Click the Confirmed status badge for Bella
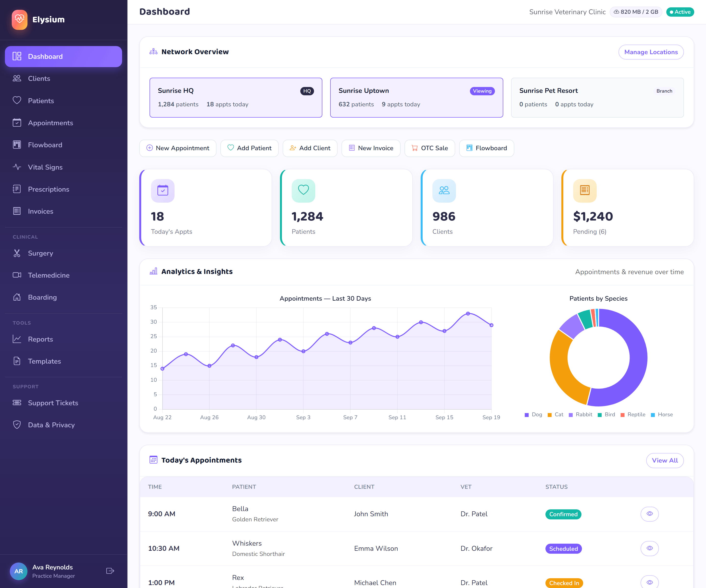This screenshot has width=706, height=588. point(563,514)
